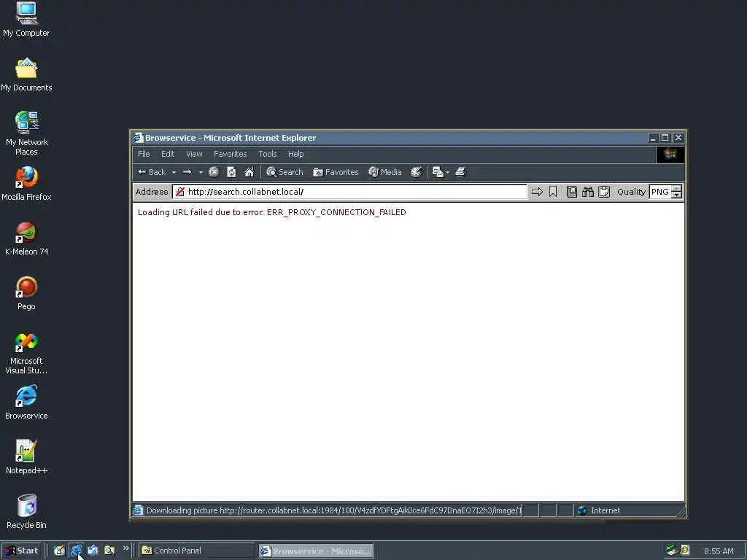Select Microsoft Visual Studio desktop shortcut
The height and width of the screenshot is (560, 747).
point(26,353)
